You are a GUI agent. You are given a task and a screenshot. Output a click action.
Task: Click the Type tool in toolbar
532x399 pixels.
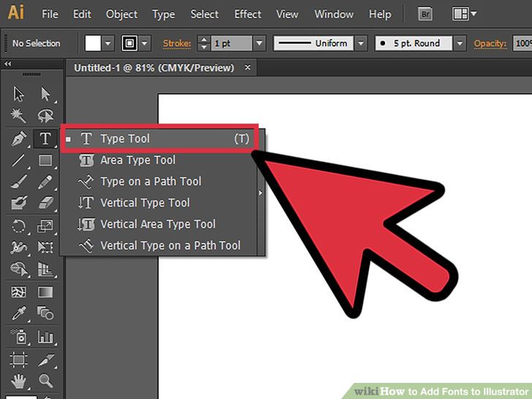click(x=45, y=138)
